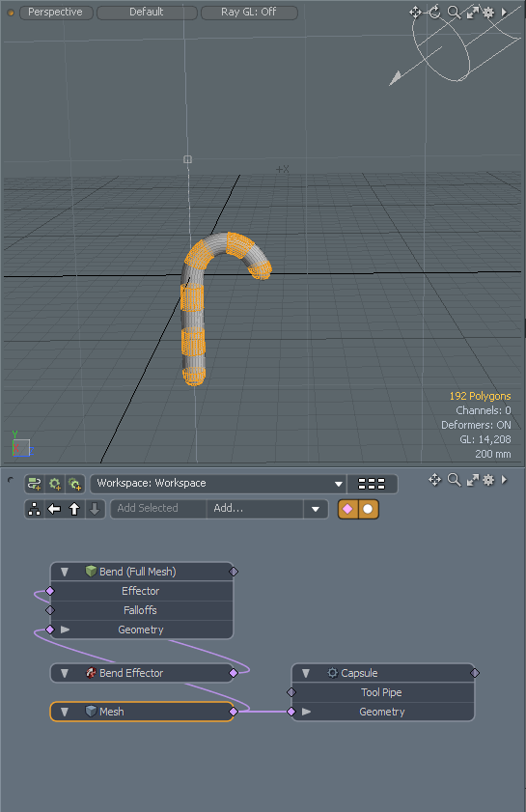Toggle the pink diamond link display button
526x812 pixels.
click(x=347, y=509)
